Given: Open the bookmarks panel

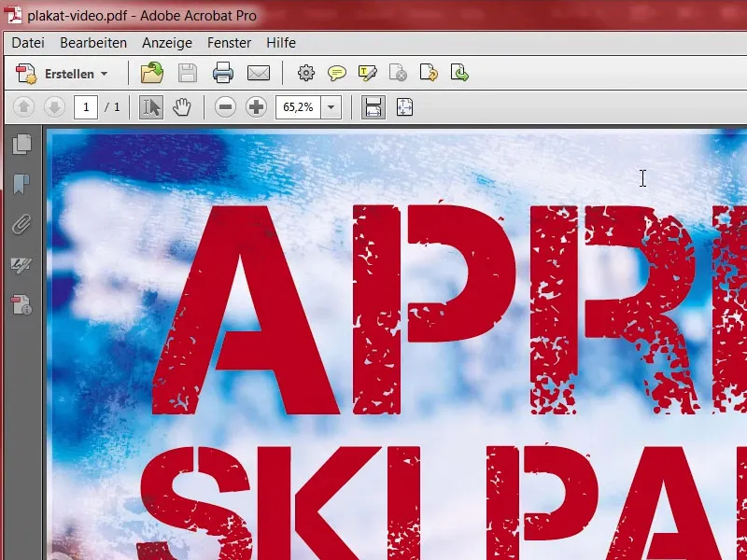Looking at the screenshot, I should pos(21,184).
